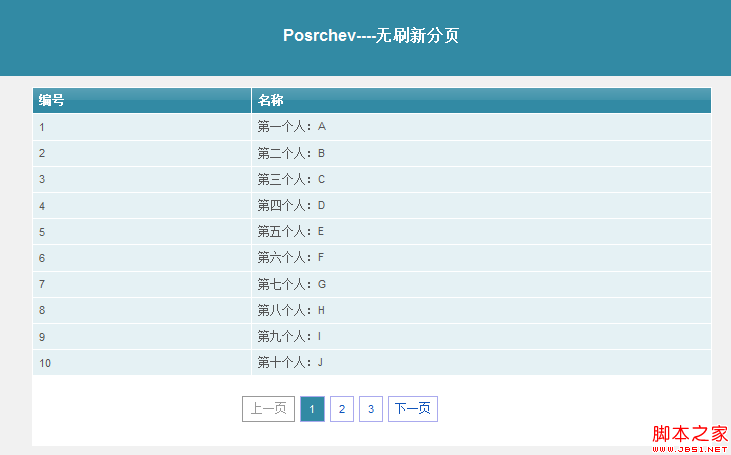Click the 脚本之家 watermark logo
The height and width of the screenshot is (455, 731).
point(689,436)
